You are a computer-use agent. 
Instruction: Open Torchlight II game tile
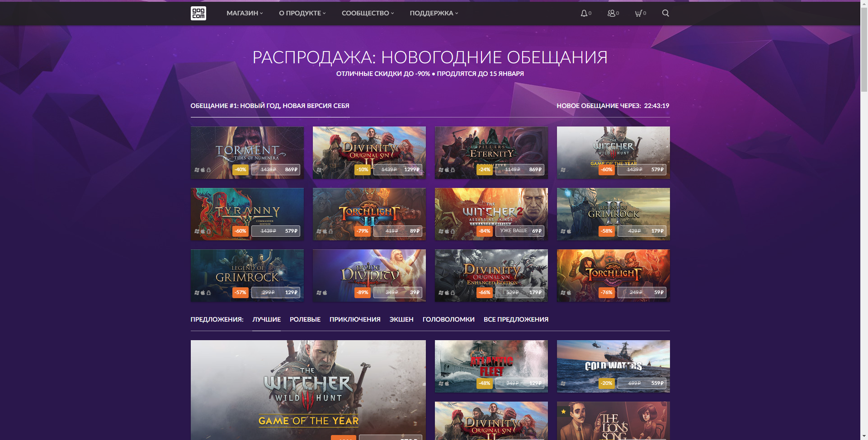pyautogui.click(x=369, y=214)
